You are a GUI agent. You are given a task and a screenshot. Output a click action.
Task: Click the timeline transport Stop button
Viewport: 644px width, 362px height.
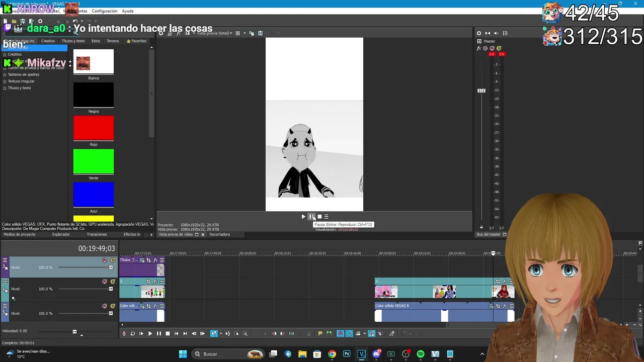(x=168, y=333)
